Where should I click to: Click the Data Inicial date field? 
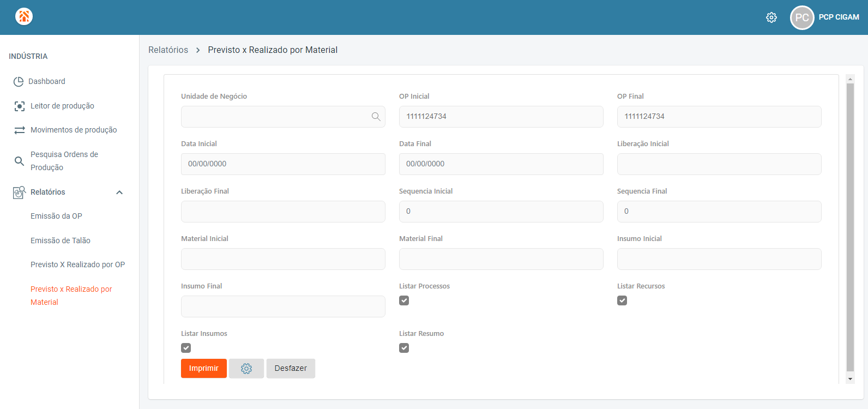tap(283, 164)
